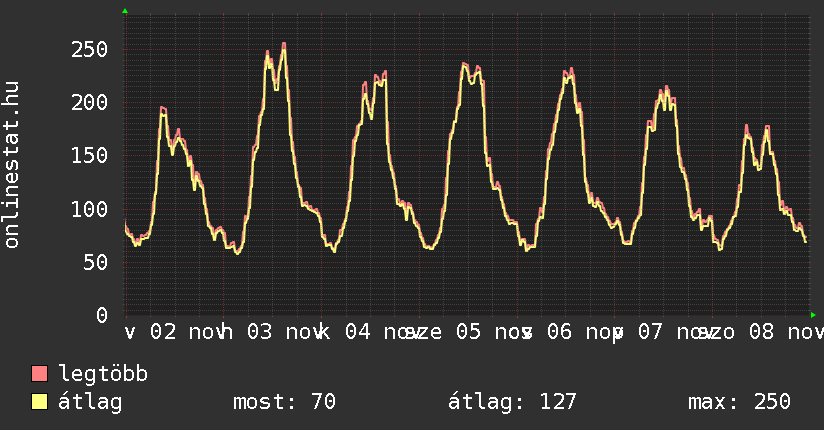Viewport: 824px width, 430px height.
Task: Click the onlinestat.hu vertical axis title
Action: (12, 165)
